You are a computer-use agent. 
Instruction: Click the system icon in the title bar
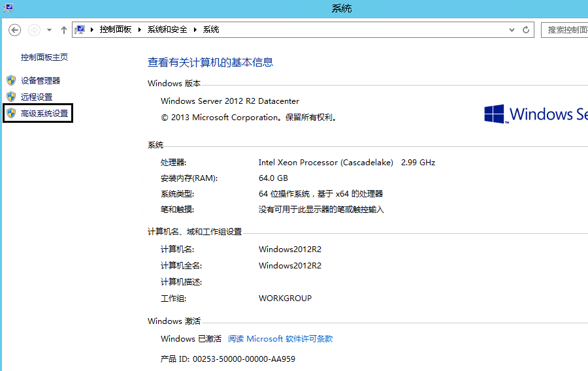8,7
